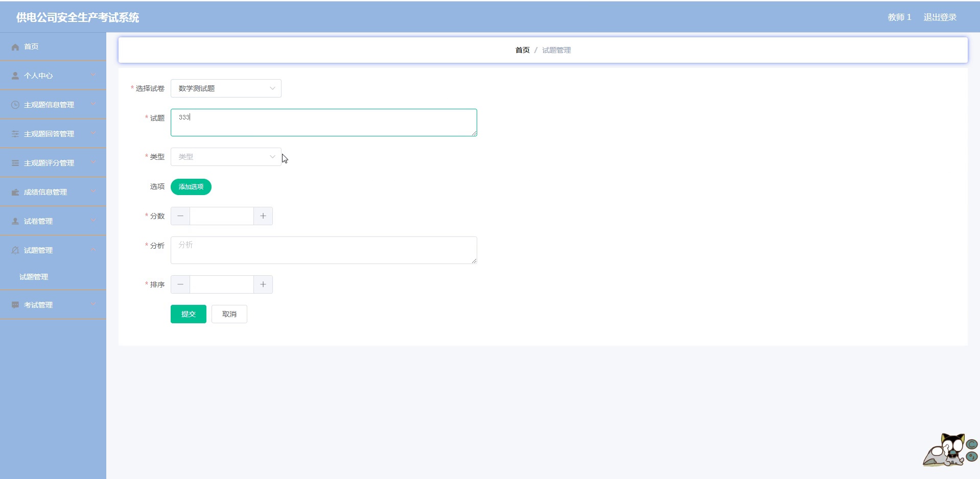The width and height of the screenshot is (980, 479).
Task: Click the 首页 breadcrumb link
Action: coord(523,50)
